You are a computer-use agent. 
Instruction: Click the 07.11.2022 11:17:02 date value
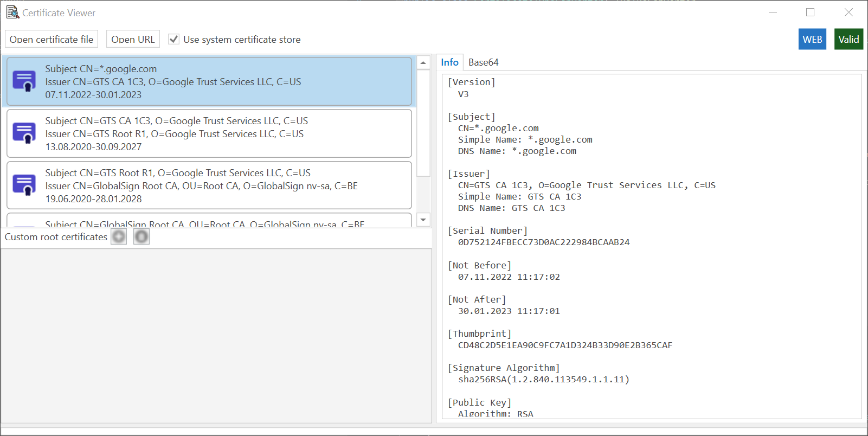tap(509, 277)
